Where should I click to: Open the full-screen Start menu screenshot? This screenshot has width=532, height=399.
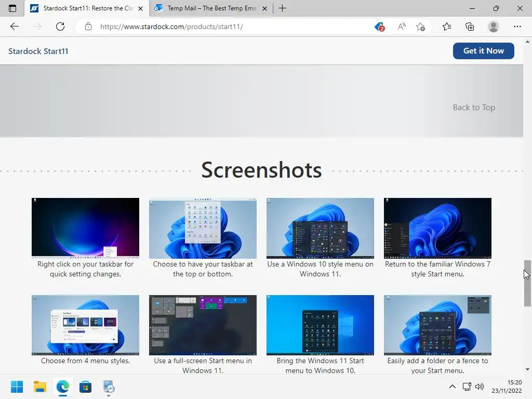tap(203, 325)
